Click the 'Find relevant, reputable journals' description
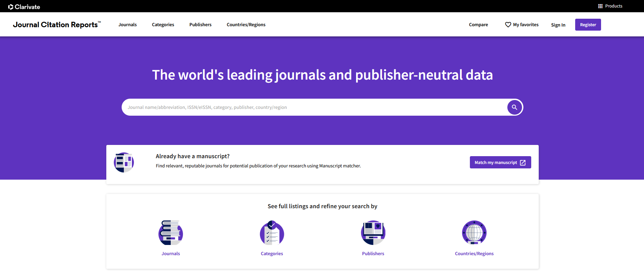The image size is (644, 280). pos(258,166)
